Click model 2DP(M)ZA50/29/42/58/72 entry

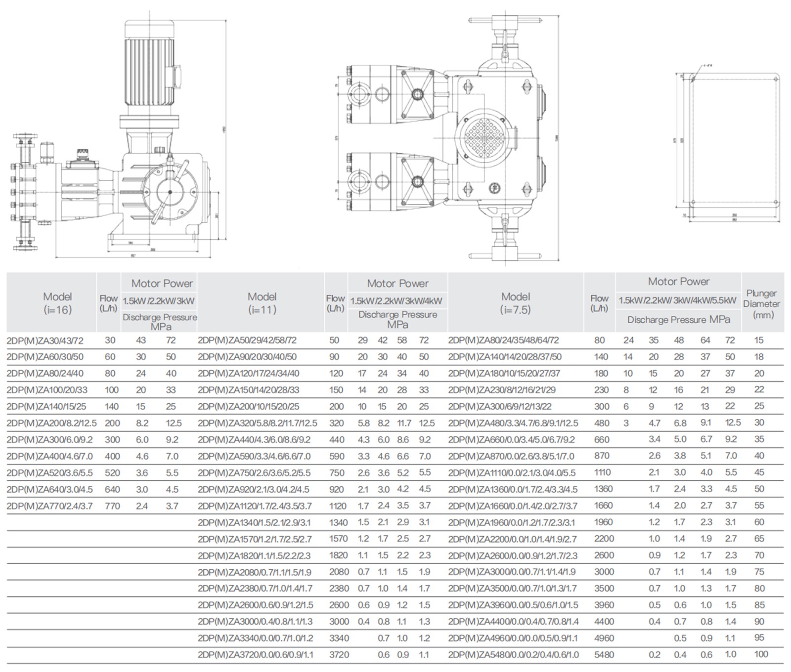[x=247, y=340]
